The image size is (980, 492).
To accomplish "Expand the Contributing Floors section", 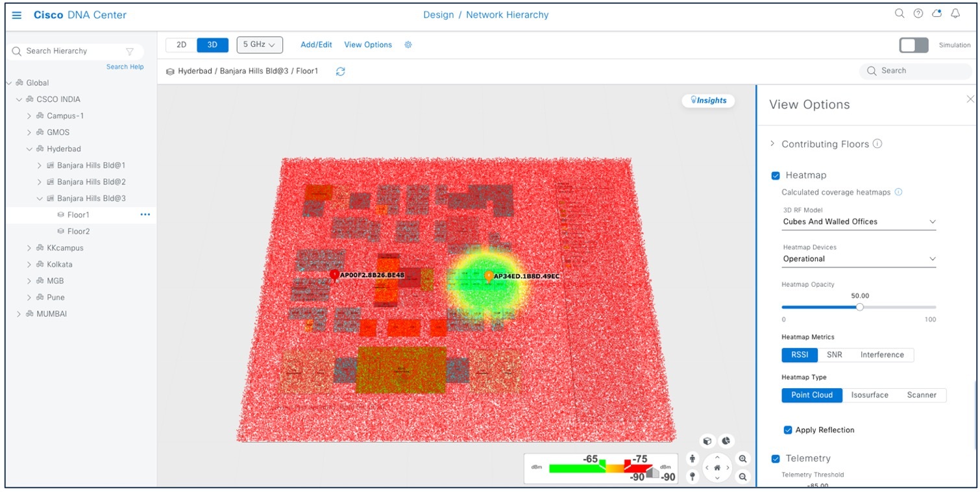I will point(772,143).
